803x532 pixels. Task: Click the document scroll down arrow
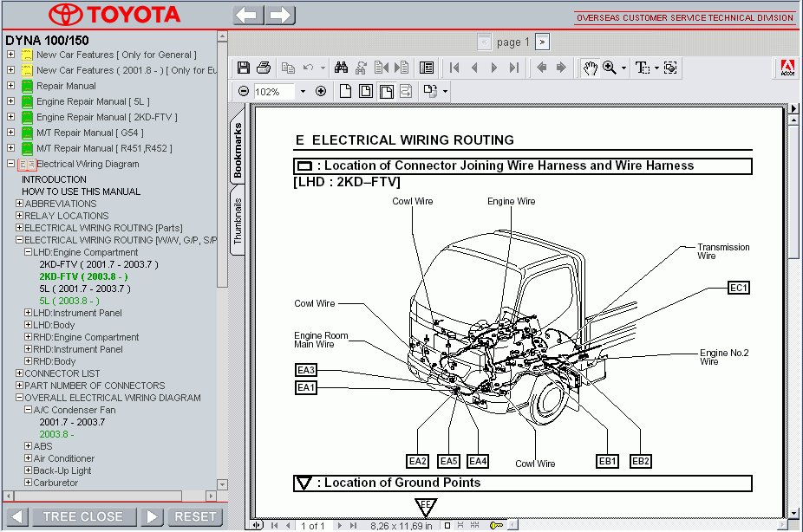pos(793,513)
